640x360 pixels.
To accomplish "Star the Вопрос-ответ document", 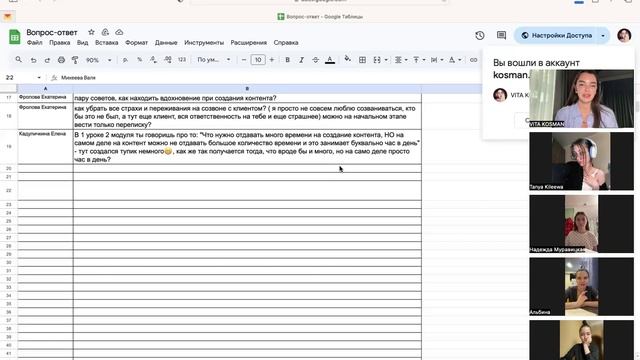I will pos(91,32).
